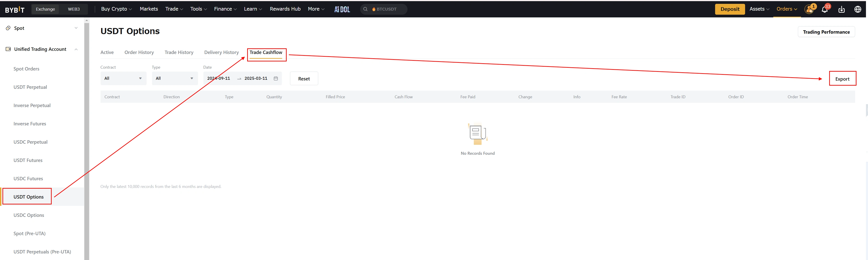Click the search magnifier icon
Image resolution: width=868 pixels, height=260 pixels.
[365, 9]
